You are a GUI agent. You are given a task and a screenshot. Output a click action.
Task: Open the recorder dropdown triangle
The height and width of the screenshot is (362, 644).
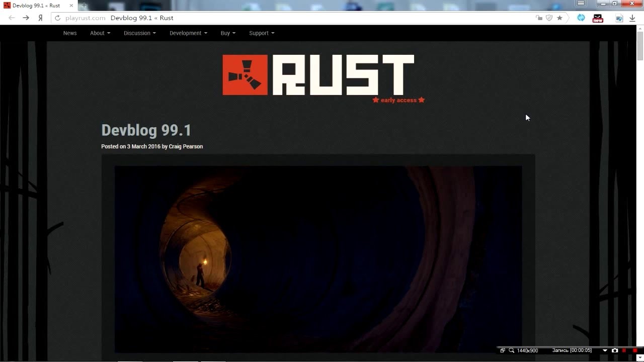tap(605, 350)
